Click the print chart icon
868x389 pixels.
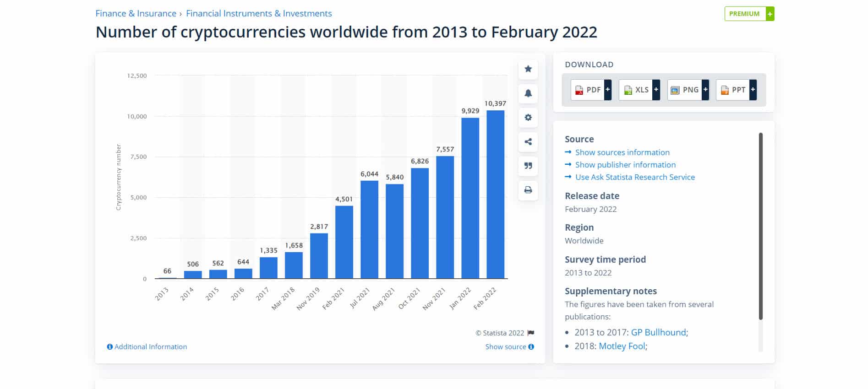pyautogui.click(x=528, y=190)
